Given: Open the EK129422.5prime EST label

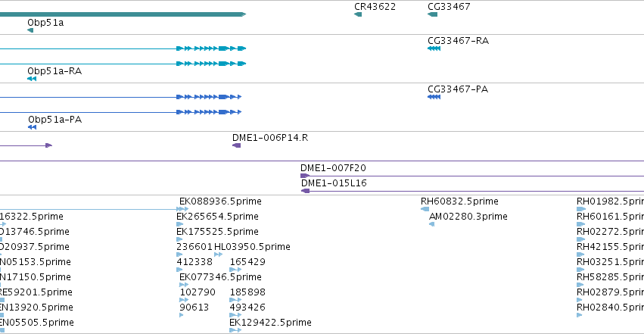Looking at the screenshot, I should point(270,323).
